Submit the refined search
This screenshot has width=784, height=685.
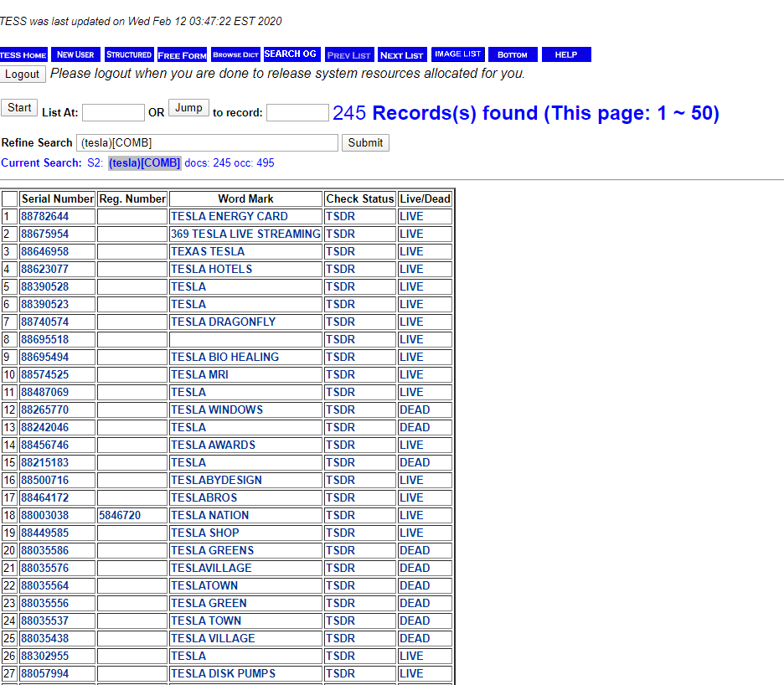pyautogui.click(x=365, y=142)
